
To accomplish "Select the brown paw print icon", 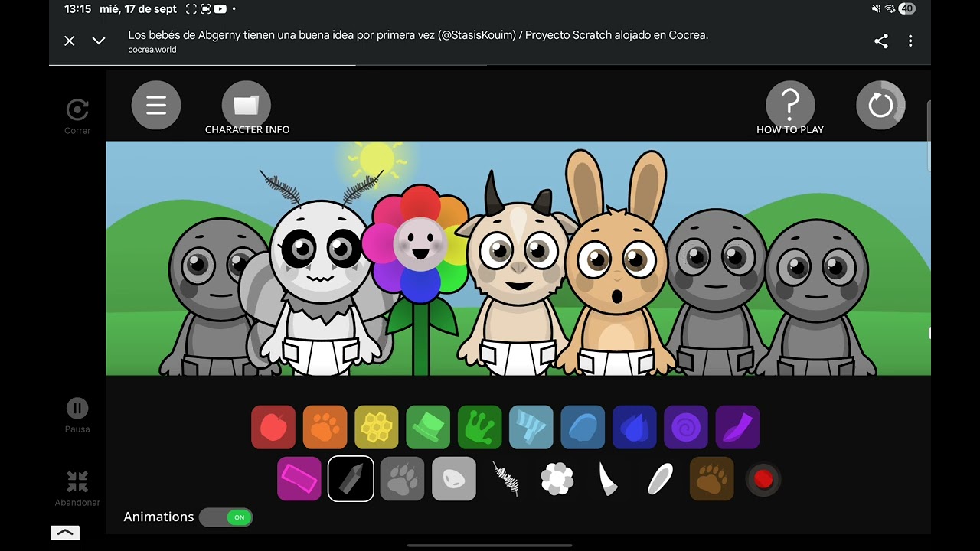I will [712, 479].
